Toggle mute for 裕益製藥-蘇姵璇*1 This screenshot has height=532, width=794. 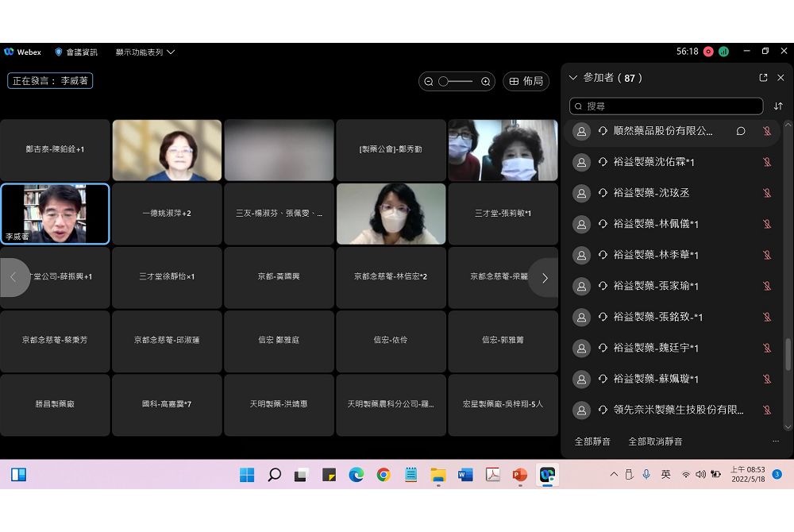tap(767, 379)
